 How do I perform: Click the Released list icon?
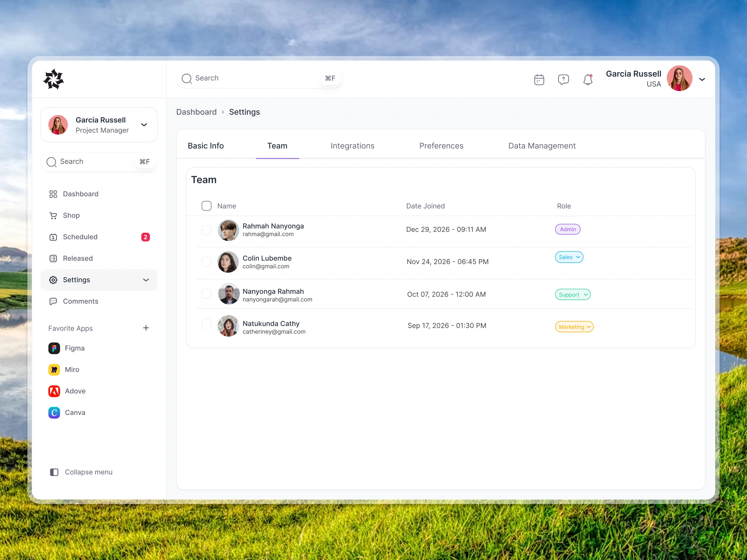[x=53, y=259]
